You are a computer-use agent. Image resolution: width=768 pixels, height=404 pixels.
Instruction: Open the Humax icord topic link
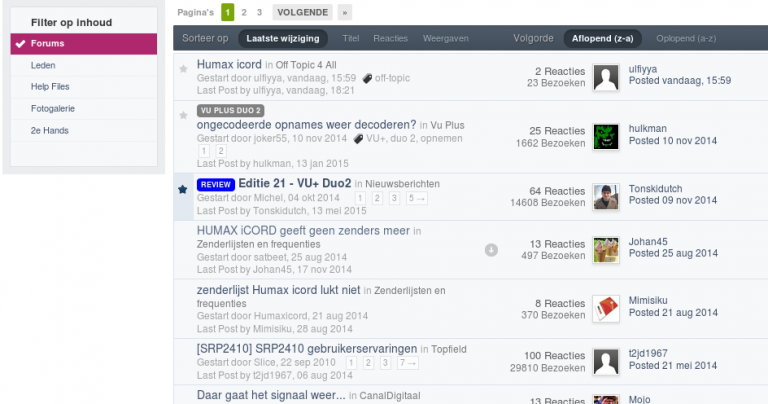pyautogui.click(x=229, y=64)
